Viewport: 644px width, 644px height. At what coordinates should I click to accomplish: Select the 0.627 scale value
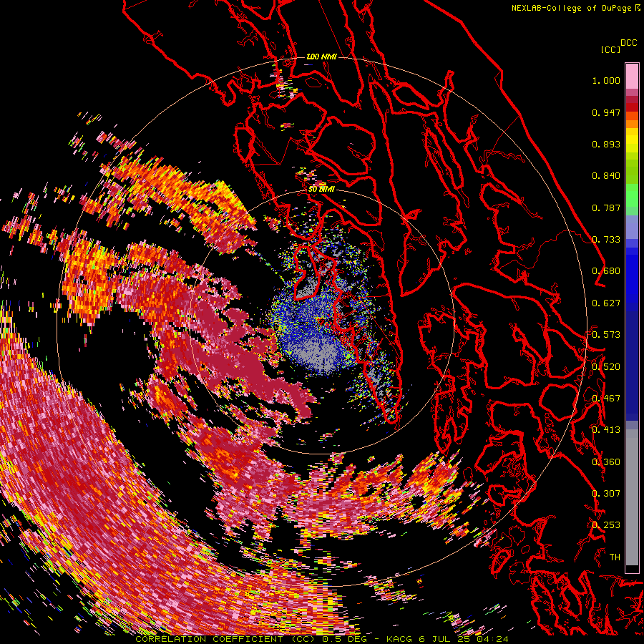pyautogui.click(x=606, y=303)
